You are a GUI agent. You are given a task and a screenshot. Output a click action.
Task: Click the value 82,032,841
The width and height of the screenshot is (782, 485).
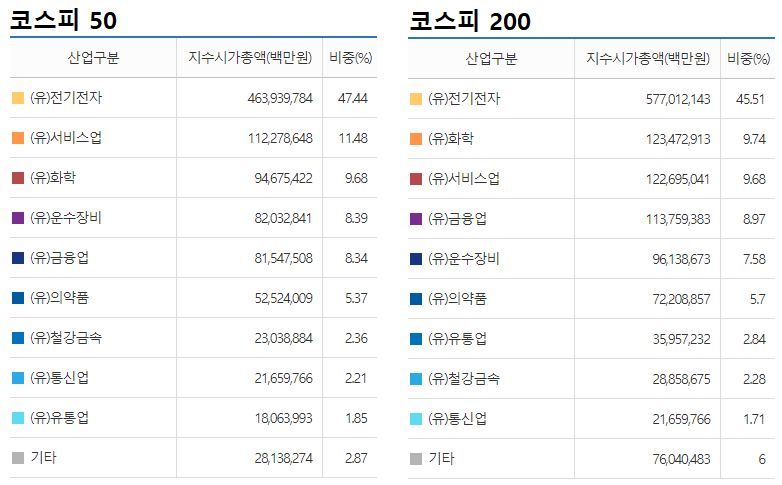[283, 218]
